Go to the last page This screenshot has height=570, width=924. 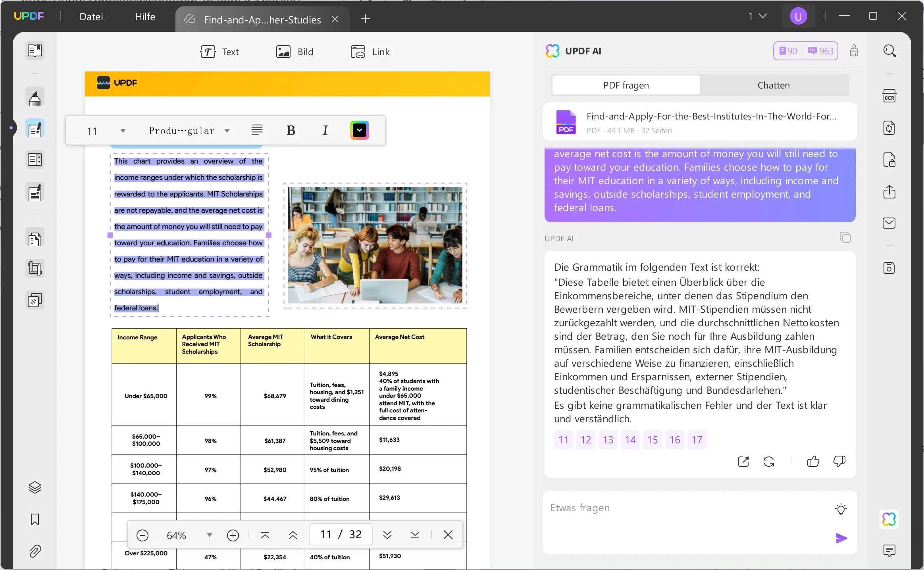[x=415, y=535]
